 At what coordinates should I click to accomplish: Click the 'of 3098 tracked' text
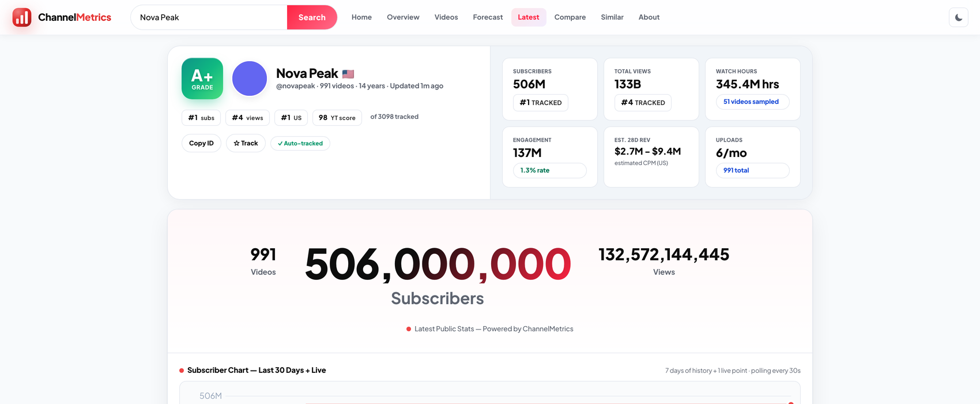(394, 117)
